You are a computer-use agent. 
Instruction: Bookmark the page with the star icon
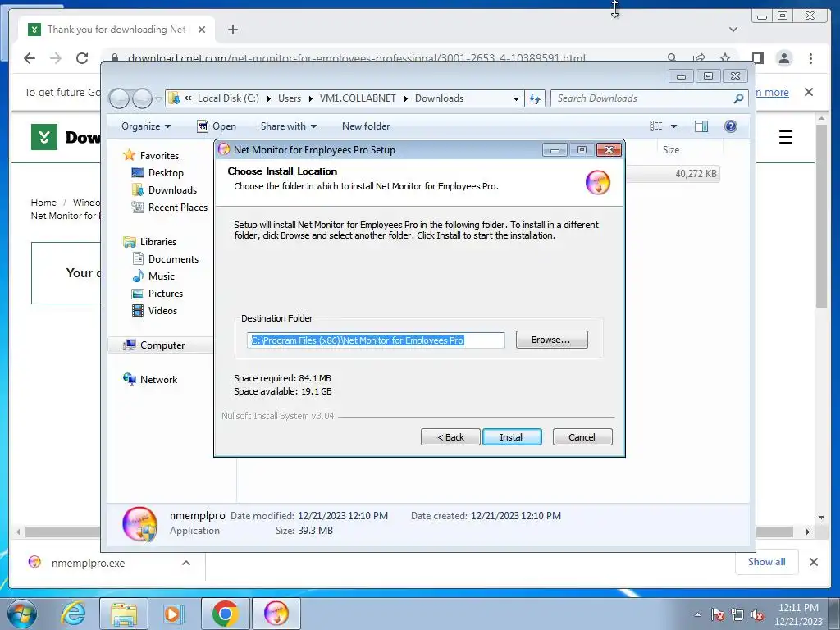point(725,58)
